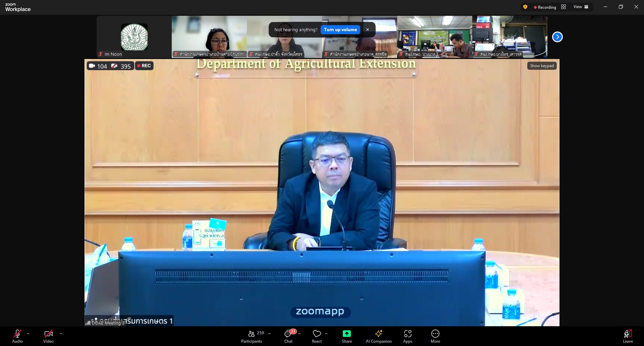This screenshot has height=346, width=644.
Task: Select the Im Noon participant thumbnail
Action: [x=134, y=37]
